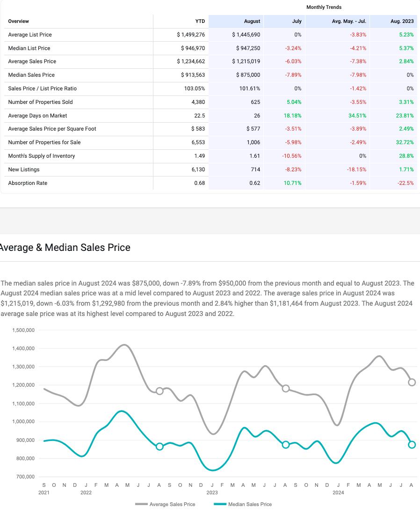Select the Aug. 2023 column header
This screenshot has height=514, width=420.
(x=402, y=21)
